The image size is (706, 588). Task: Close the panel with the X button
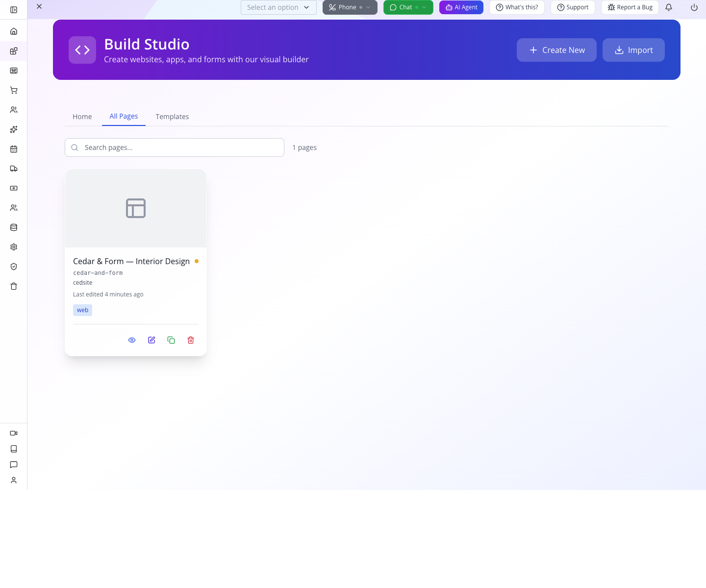tap(39, 6)
